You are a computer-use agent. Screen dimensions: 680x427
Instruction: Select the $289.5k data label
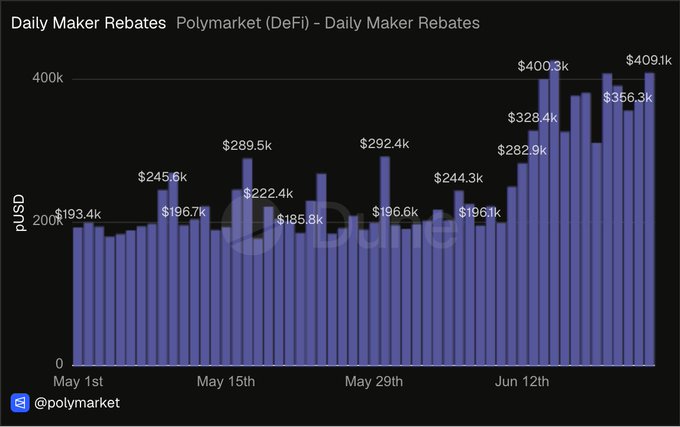[x=247, y=145]
